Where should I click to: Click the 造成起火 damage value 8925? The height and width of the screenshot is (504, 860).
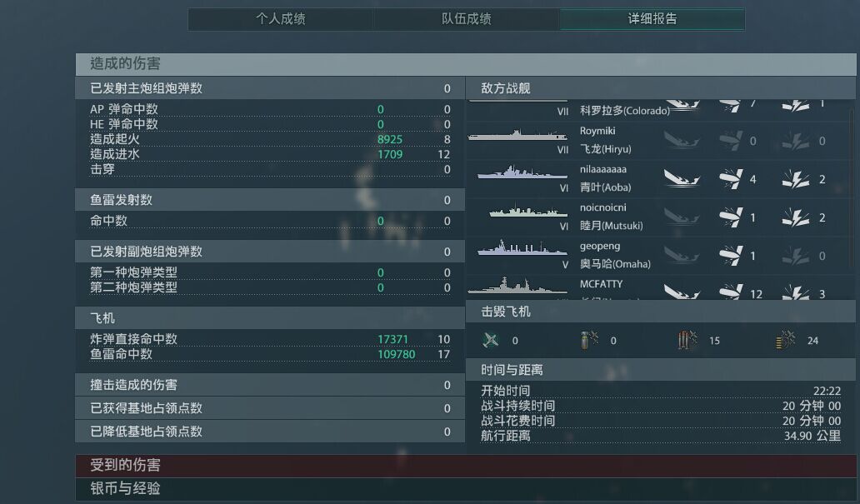(390, 139)
